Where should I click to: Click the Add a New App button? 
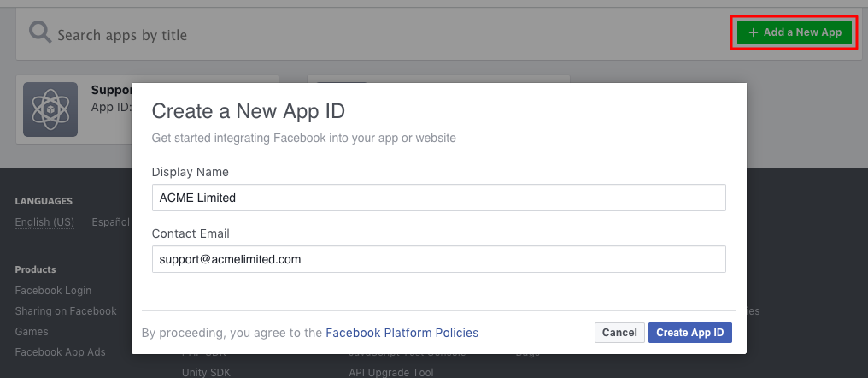click(795, 32)
